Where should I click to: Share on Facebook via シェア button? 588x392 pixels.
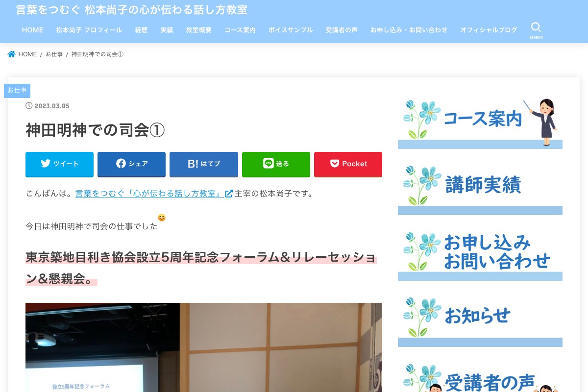point(131,164)
